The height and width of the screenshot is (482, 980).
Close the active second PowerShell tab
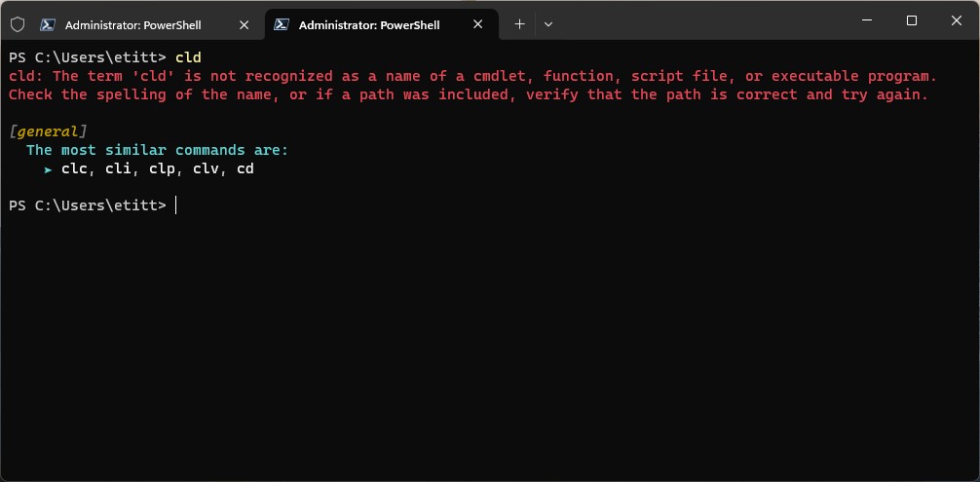pyautogui.click(x=477, y=24)
